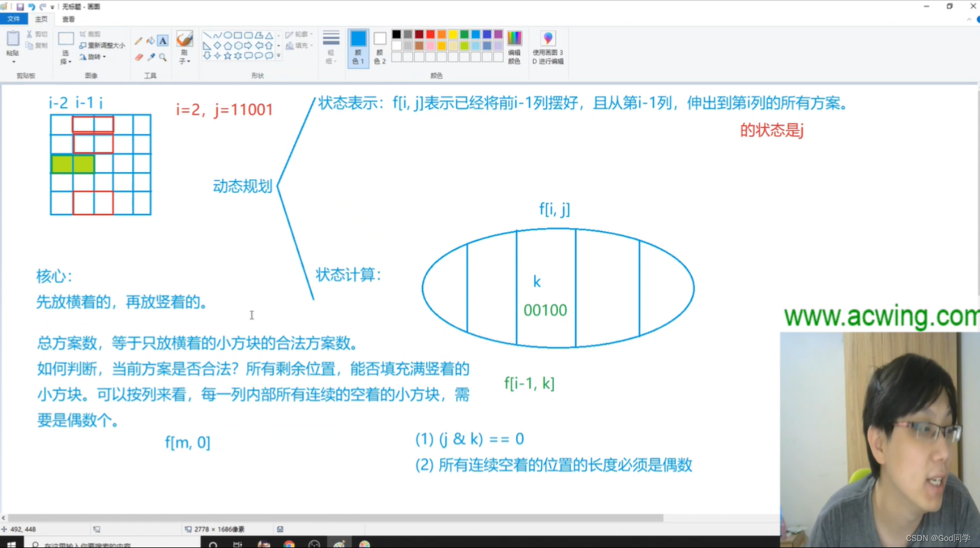This screenshot has height=548, width=980.
Task: Select the Curve shape
Action: point(217,35)
